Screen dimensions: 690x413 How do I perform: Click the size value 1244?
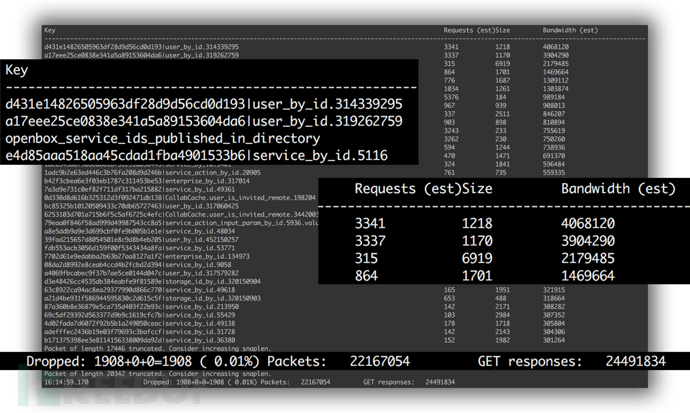point(503,147)
